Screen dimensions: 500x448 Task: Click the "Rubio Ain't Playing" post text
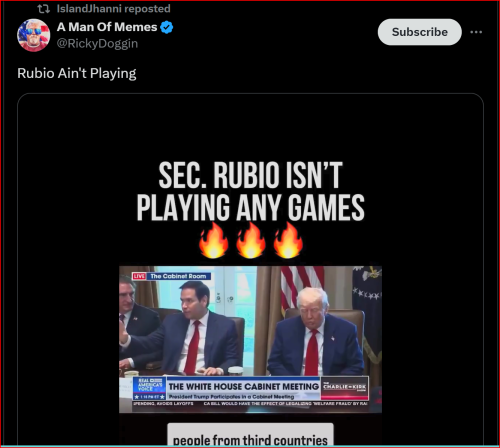(77, 73)
